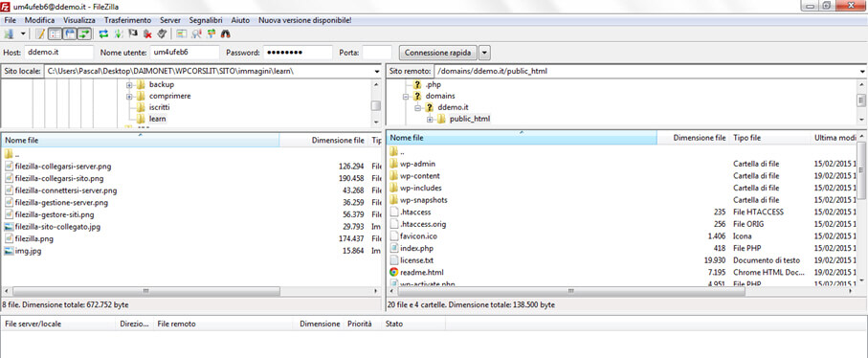Expand the public_html remote folder

tap(430, 119)
